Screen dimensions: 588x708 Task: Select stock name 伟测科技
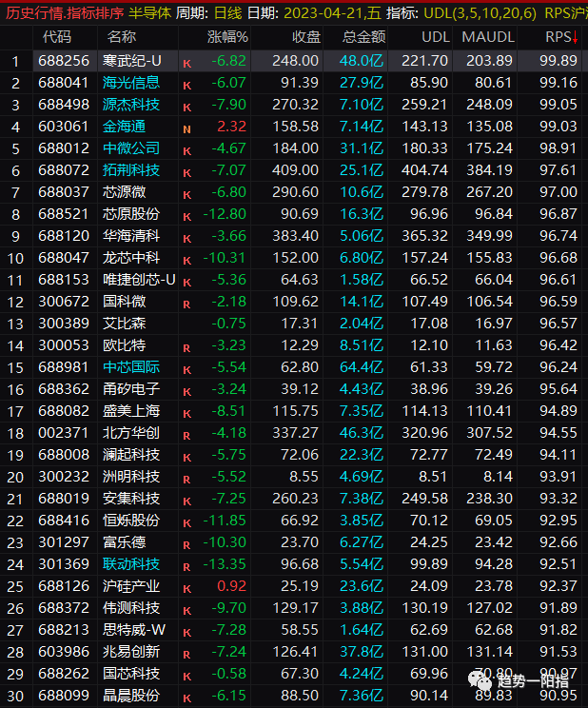(x=131, y=608)
